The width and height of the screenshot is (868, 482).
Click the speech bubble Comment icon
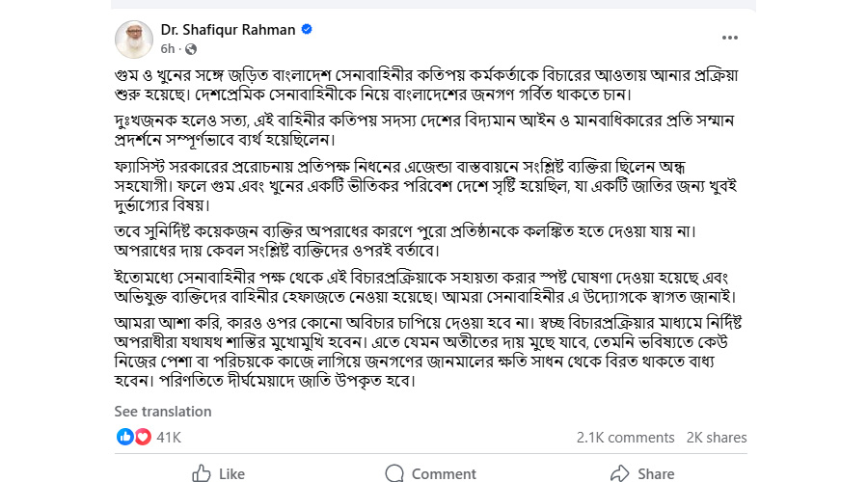(394, 473)
